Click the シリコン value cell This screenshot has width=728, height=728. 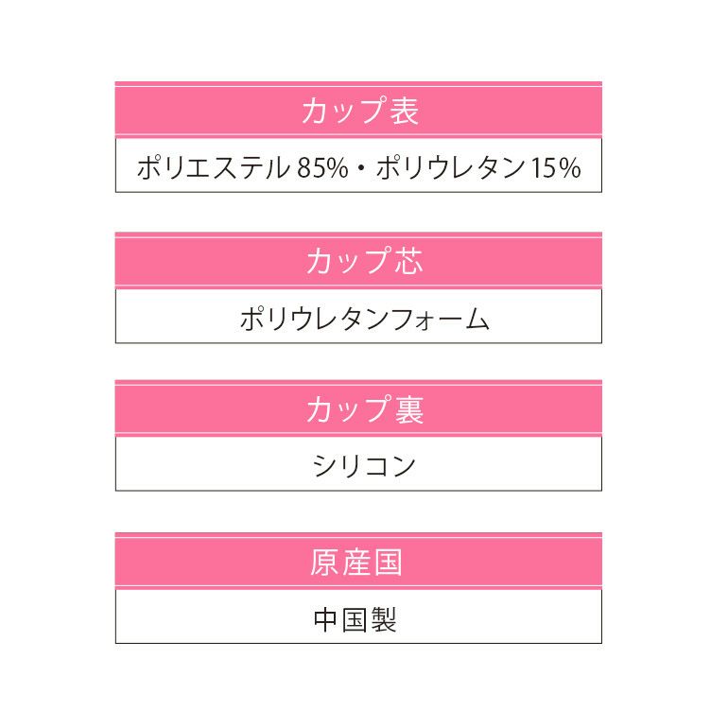358,466
